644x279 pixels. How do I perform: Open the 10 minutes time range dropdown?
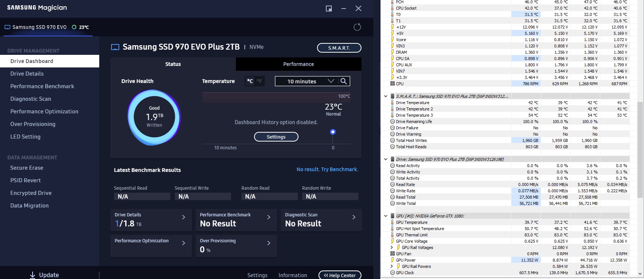click(307, 81)
